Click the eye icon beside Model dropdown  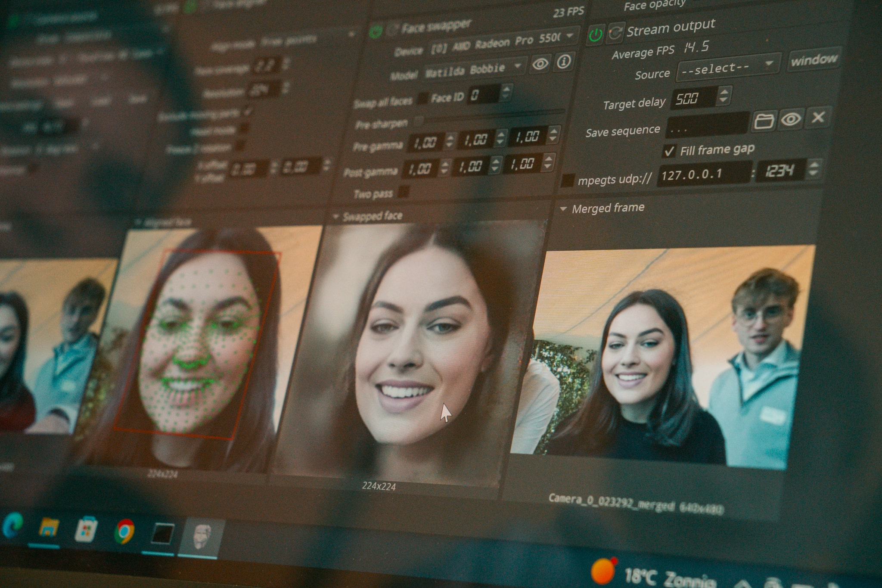coord(540,64)
